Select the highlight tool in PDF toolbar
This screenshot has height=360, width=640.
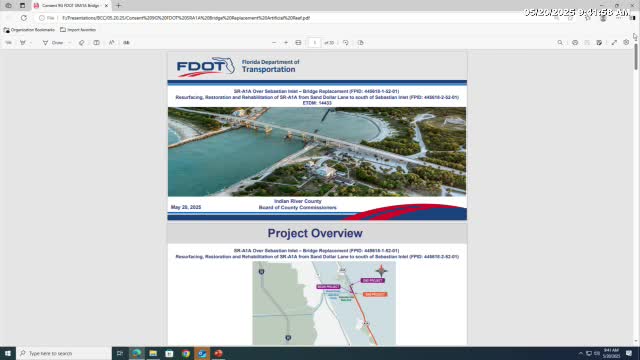point(22,42)
